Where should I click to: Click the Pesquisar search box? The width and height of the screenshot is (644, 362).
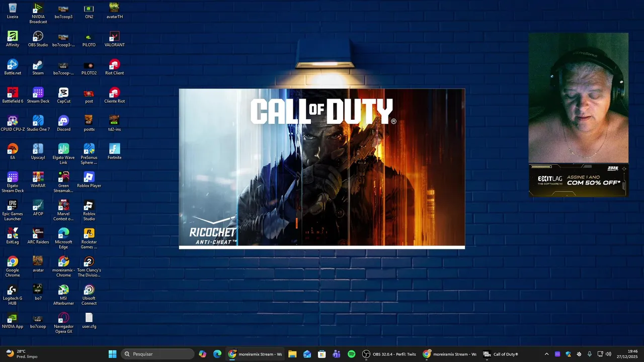[x=158, y=354]
